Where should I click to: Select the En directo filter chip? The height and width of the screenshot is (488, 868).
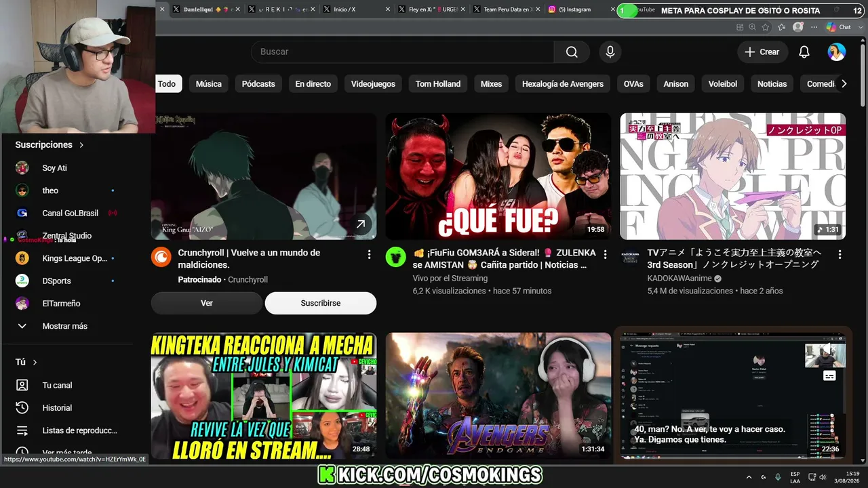pos(313,84)
